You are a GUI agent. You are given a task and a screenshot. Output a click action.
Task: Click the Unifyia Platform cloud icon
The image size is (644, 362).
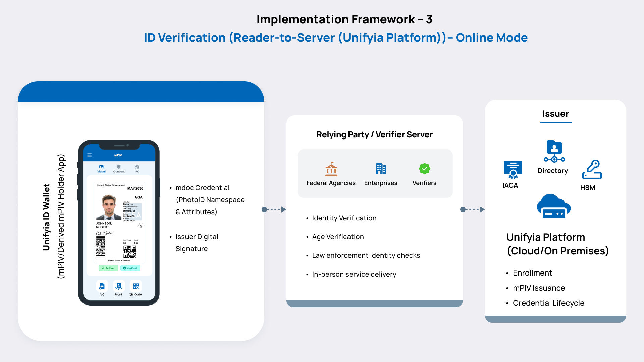pos(553,205)
